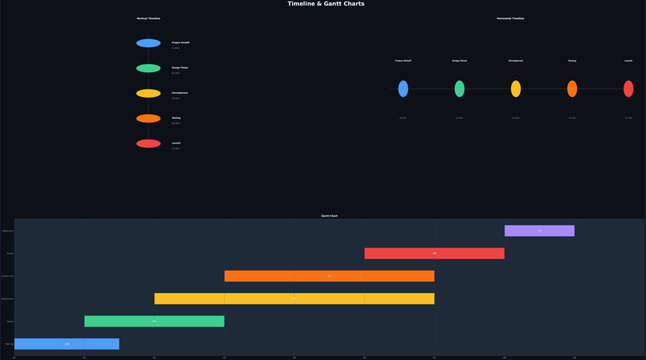The width and height of the screenshot is (646, 360).
Task: Click "Design Phase" label above horizontal timeline
Action: point(459,61)
